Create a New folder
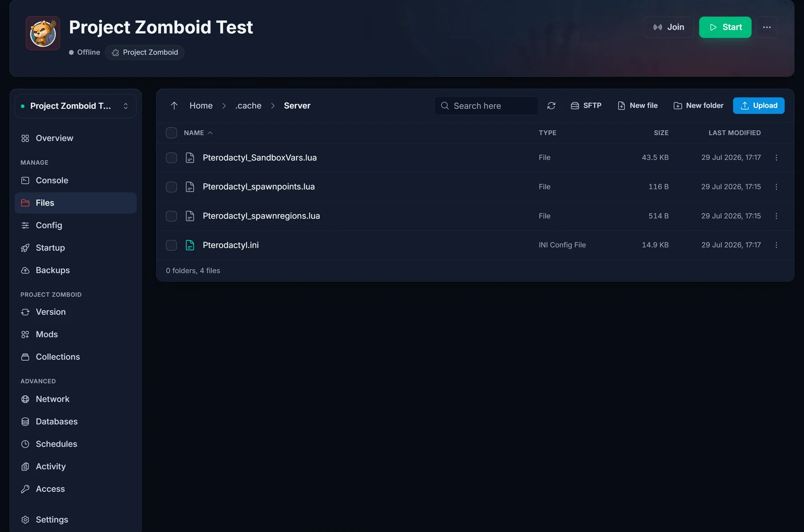804x532 pixels. [x=698, y=105]
